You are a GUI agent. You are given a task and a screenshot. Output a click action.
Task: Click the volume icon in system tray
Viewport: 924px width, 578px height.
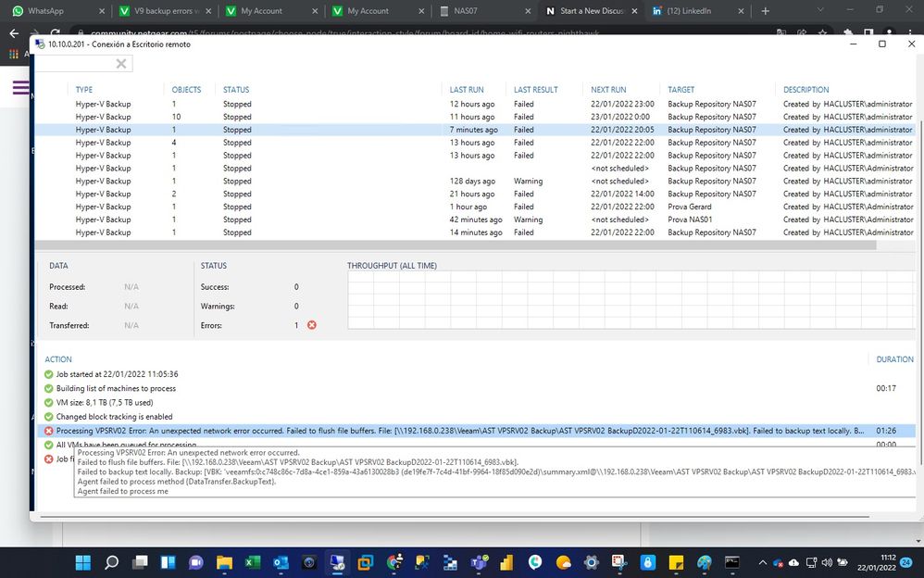[827, 562]
